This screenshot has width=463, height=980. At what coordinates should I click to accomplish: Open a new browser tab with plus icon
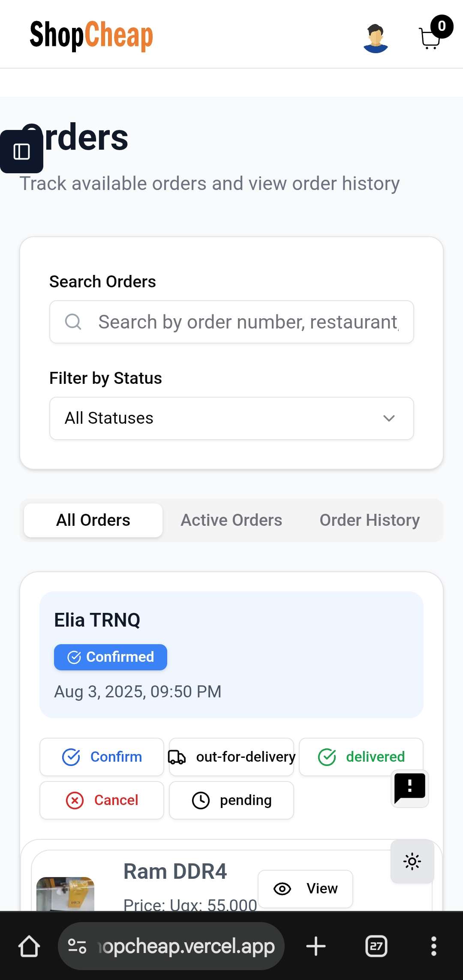pos(316,946)
